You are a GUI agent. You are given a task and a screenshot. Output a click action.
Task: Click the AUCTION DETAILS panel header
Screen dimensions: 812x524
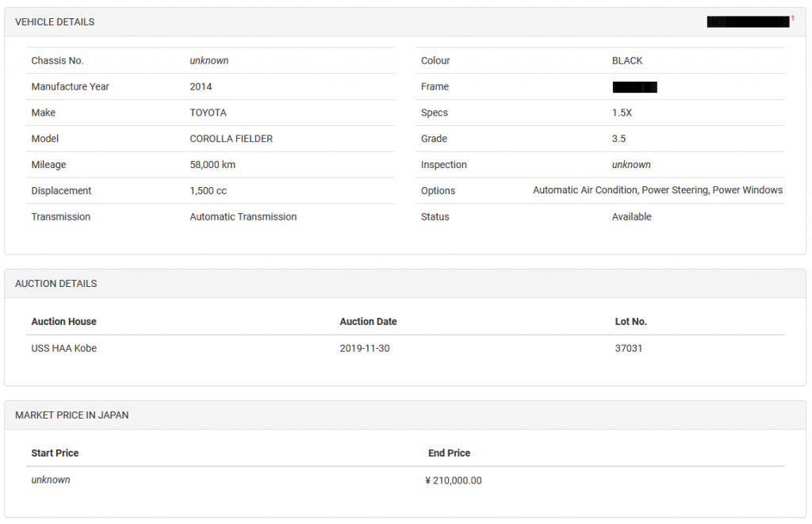point(56,284)
